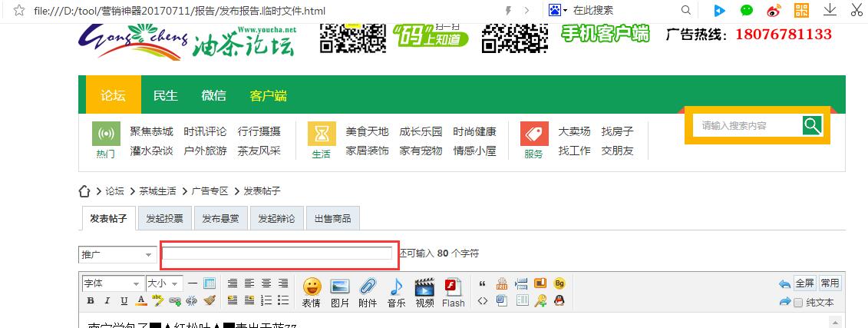
Task: Expand the 字体 font family dropdown
Action: click(x=112, y=283)
